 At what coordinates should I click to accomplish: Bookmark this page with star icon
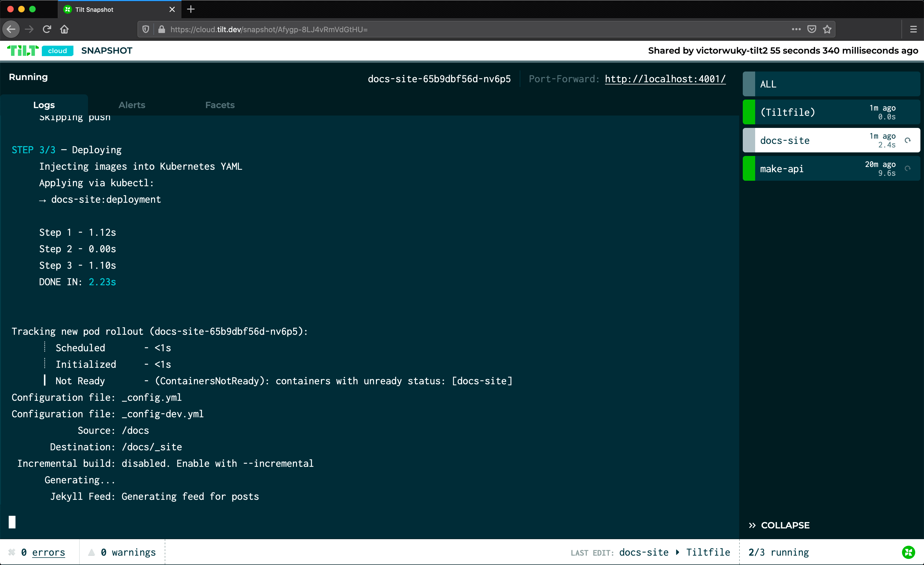[827, 29]
